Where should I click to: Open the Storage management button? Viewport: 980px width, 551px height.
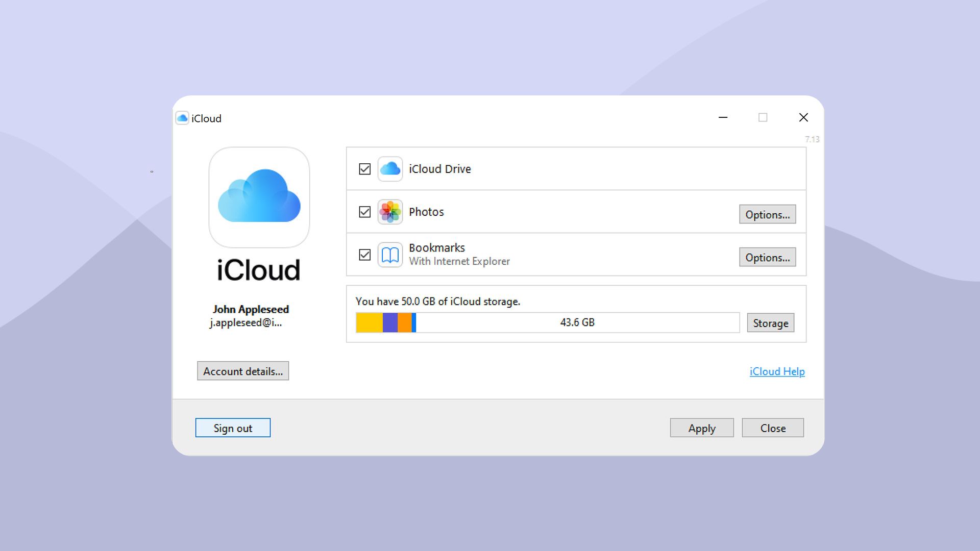tap(770, 323)
